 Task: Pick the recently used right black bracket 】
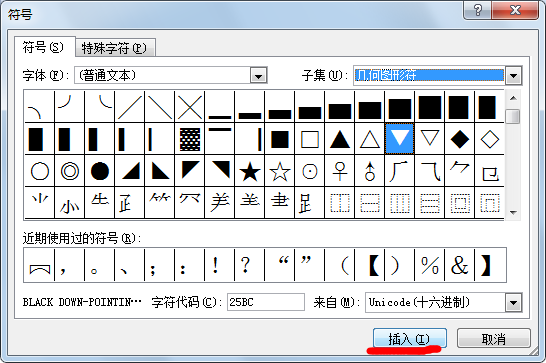490,265
